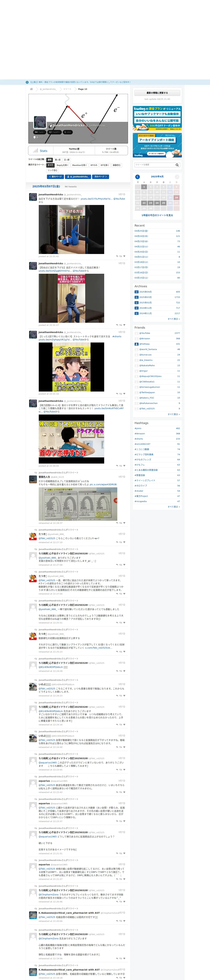
Task: Open the ツイート breadcrumb item
Action: click(67, 89)
